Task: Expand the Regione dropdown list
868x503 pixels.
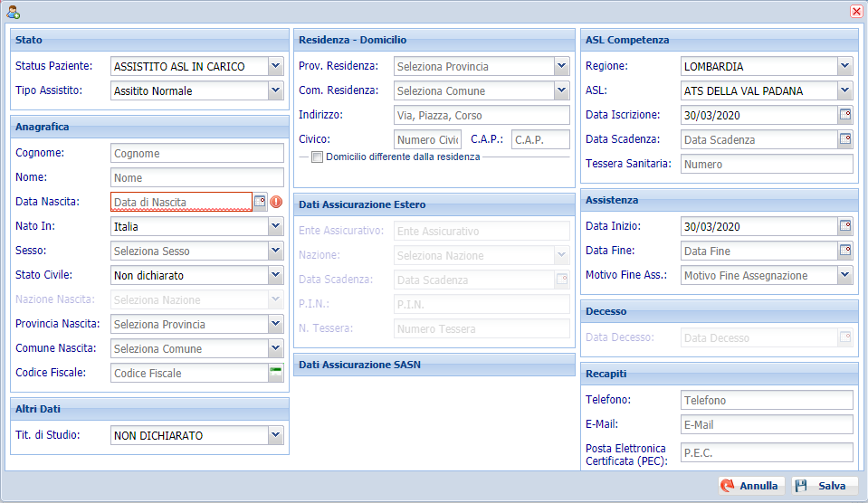Action: 845,66
